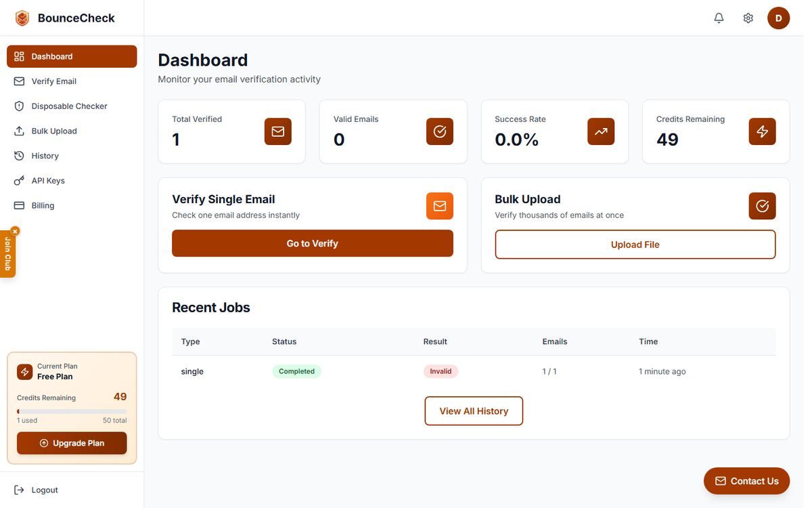Click the Type column header

(x=191, y=341)
